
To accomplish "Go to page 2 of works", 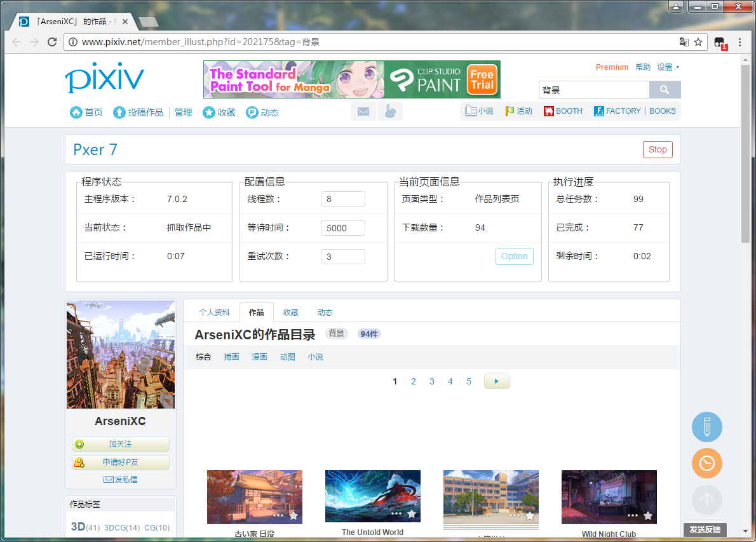I will click(x=413, y=381).
